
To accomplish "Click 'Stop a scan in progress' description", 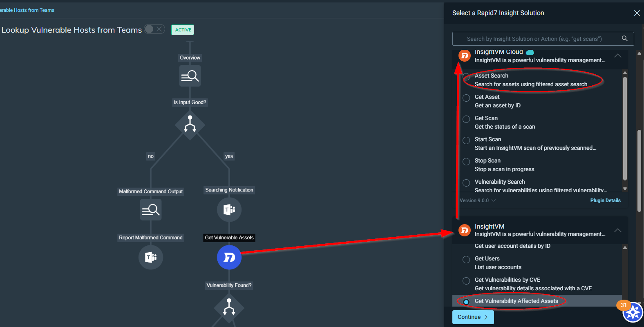I will 505,169.
